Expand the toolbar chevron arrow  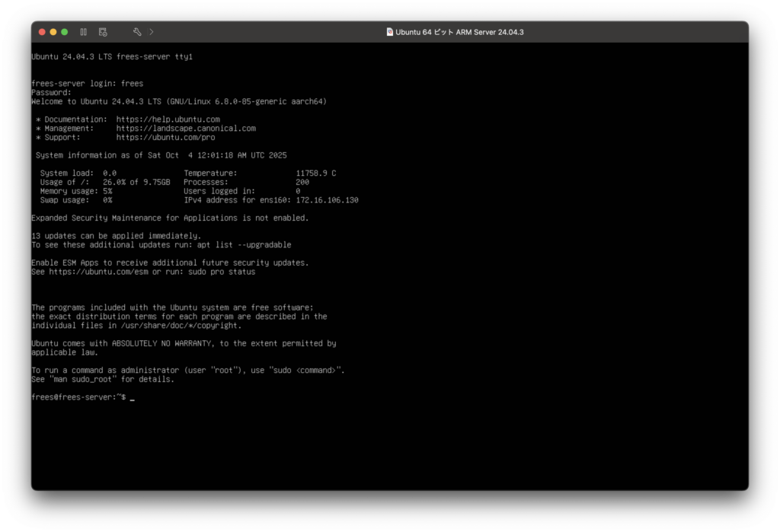(x=152, y=32)
